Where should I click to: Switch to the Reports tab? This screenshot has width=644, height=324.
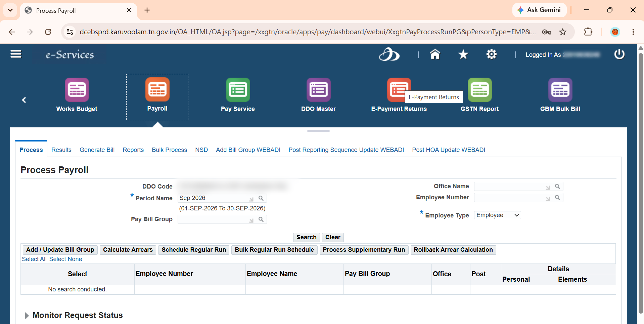(133, 150)
